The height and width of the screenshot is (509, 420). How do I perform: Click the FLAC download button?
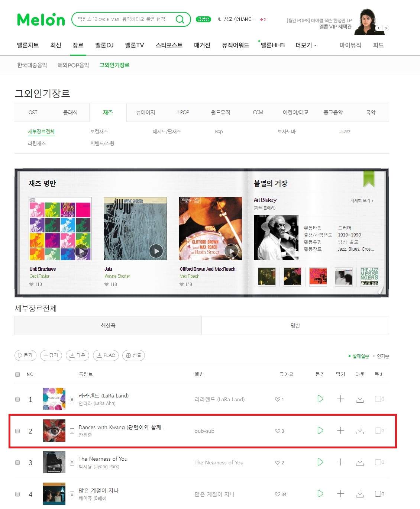pyautogui.click(x=106, y=355)
